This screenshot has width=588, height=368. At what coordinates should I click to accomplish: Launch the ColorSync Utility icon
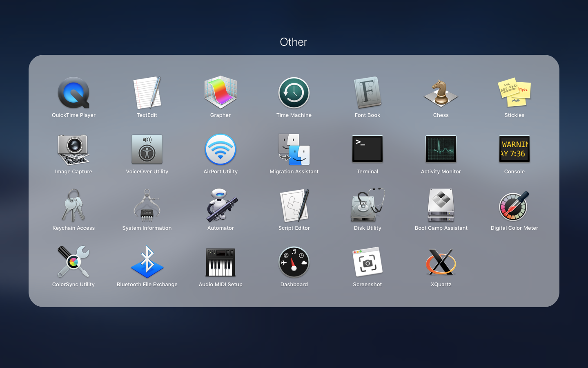coord(73,262)
